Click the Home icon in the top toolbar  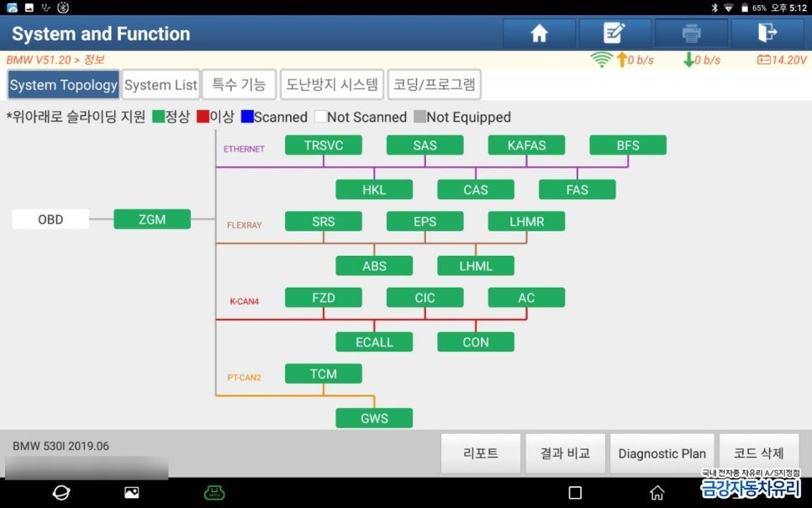coord(538,32)
